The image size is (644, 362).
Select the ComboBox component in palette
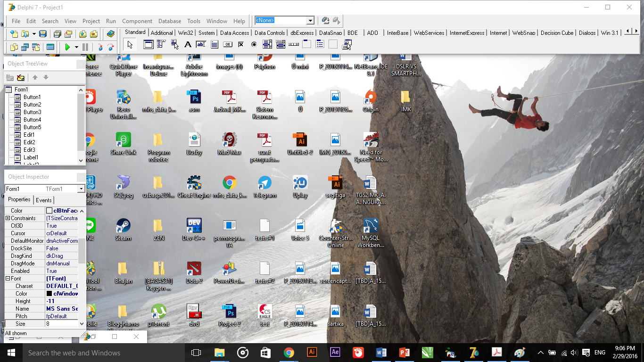(x=281, y=45)
